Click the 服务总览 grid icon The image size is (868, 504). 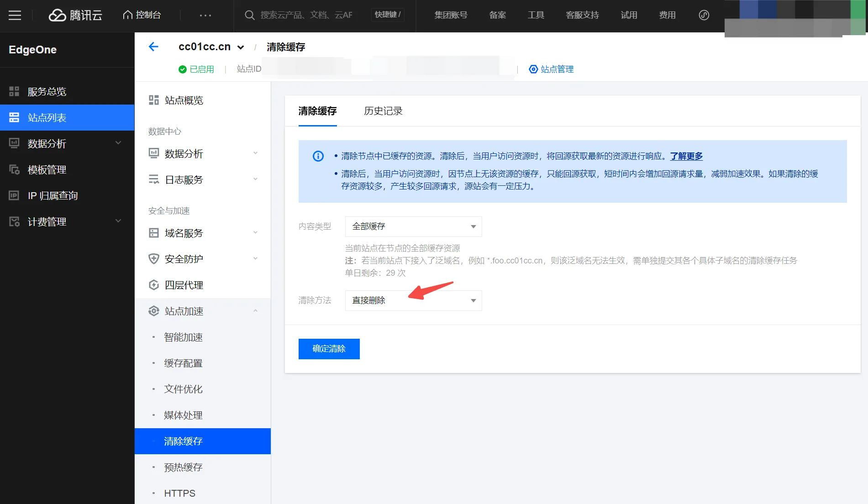click(x=14, y=91)
